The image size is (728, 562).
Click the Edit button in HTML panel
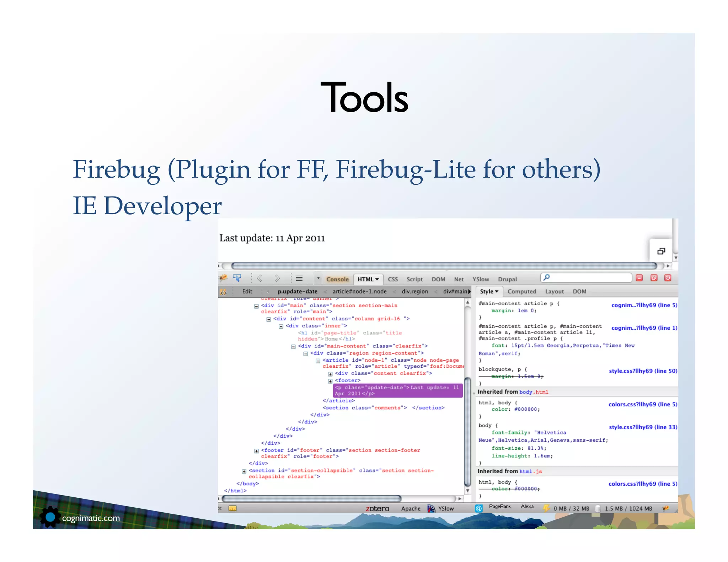click(x=247, y=291)
